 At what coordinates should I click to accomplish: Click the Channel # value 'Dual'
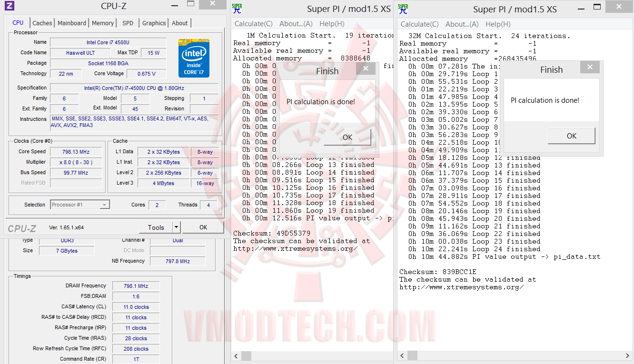pyautogui.click(x=178, y=240)
